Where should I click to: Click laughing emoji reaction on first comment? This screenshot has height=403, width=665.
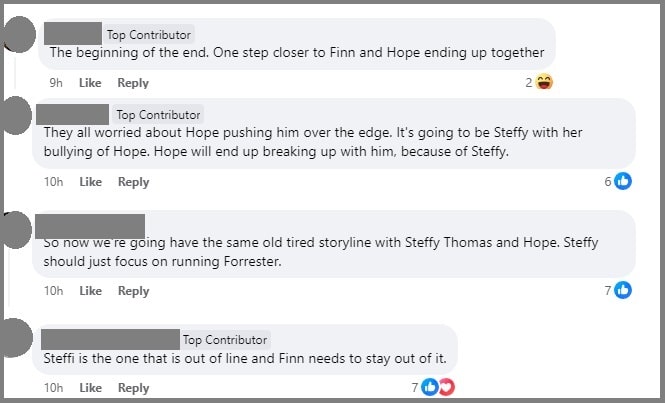pos(545,82)
